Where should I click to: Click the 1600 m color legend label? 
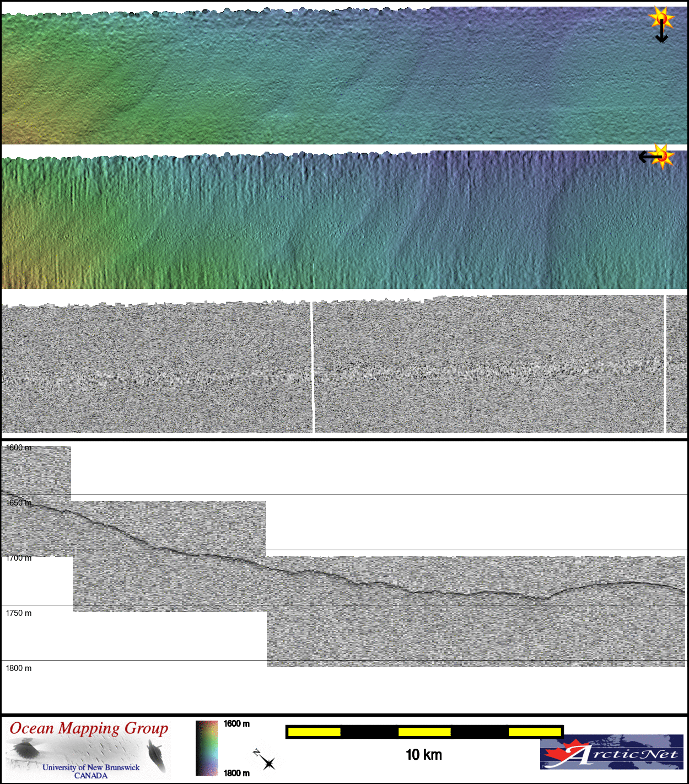[236, 724]
